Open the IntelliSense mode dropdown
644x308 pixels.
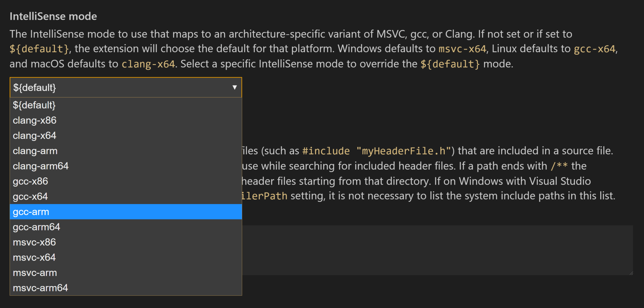(126, 88)
